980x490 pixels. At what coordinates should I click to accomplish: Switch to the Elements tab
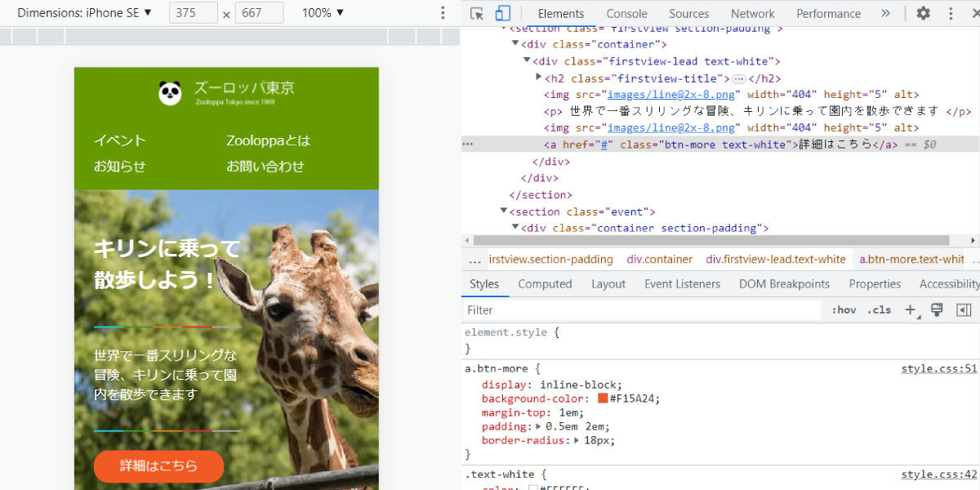(x=561, y=13)
